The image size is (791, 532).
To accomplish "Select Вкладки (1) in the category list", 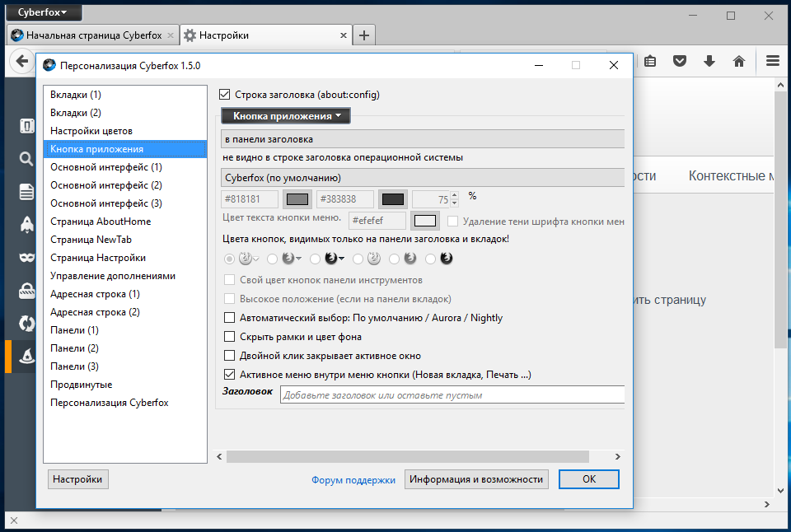I will point(125,95).
